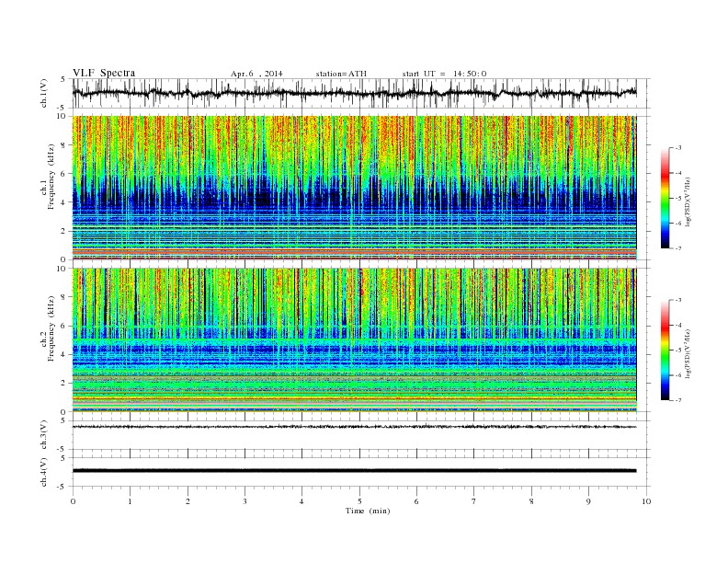This screenshot has width=728, height=563.
Task: Click the log(PSD) label beside ch.1 colorbar
Action: [x=688, y=201]
